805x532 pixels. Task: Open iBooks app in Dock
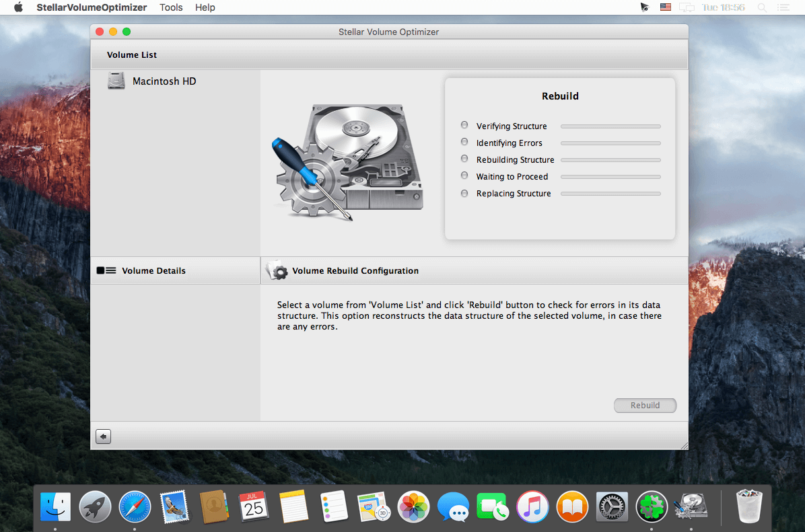(x=572, y=507)
